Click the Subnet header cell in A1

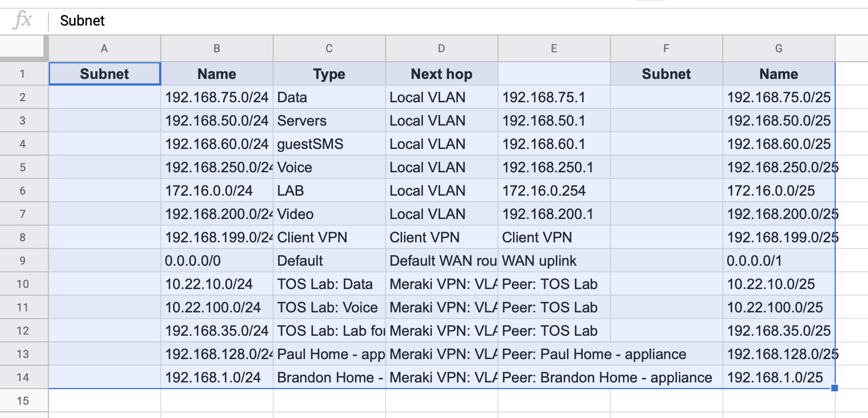point(104,73)
